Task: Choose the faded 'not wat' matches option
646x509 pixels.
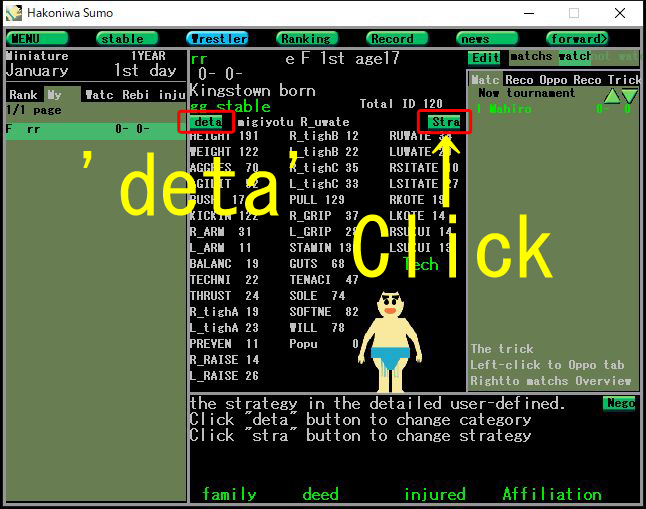Action: click(x=615, y=56)
